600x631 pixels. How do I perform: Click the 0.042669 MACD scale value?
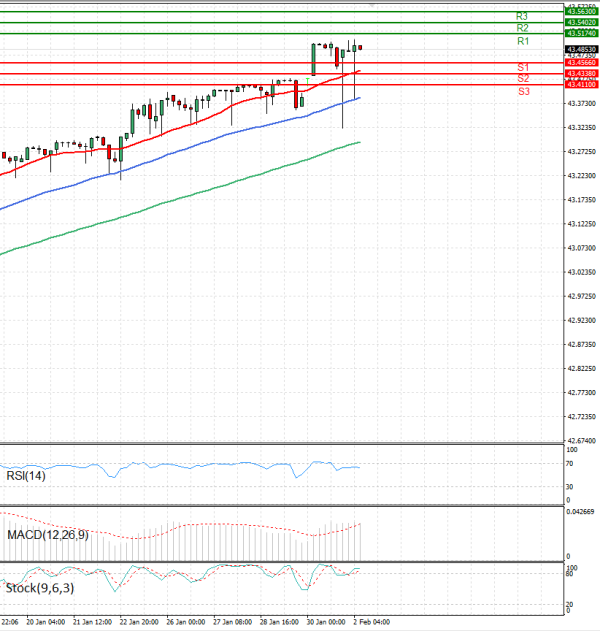coord(581,512)
